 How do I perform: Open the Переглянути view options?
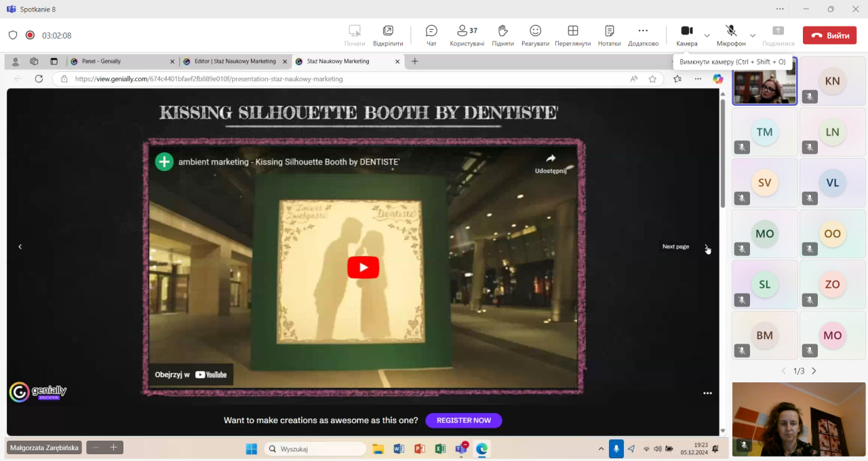tap(572, 35)
